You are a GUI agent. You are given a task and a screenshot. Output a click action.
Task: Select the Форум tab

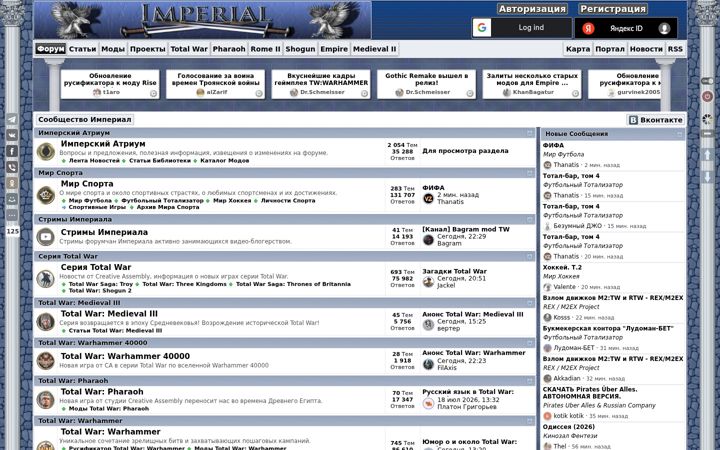click(51, 49)
